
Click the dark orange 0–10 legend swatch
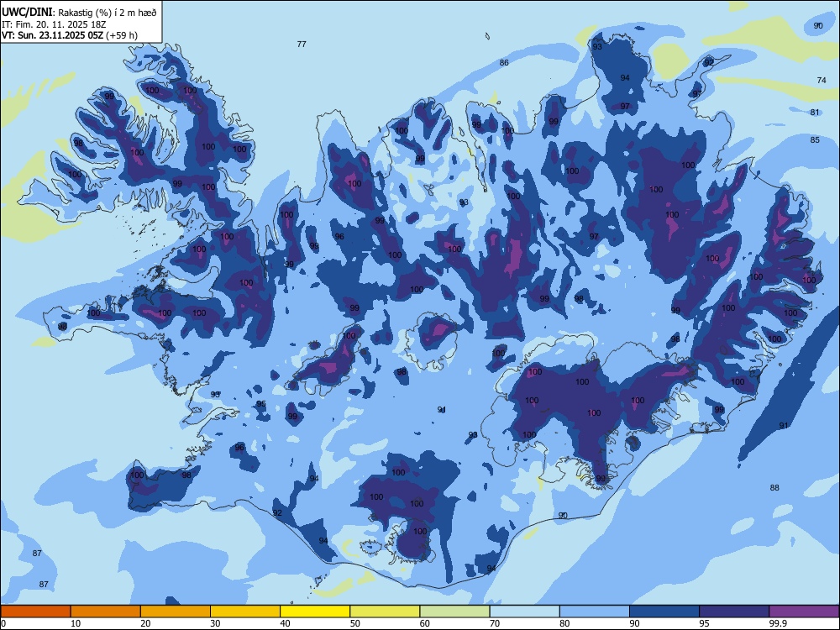(x=35, y=612)
